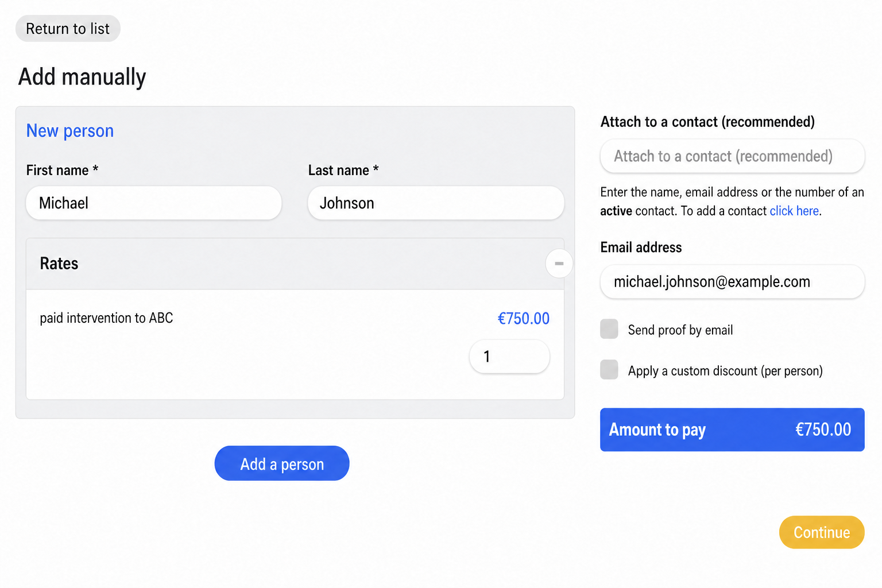The height and width of the screenshot is (588, 882).
Task: Select the Last name field containing Johnson
Action: pos(436,203)
